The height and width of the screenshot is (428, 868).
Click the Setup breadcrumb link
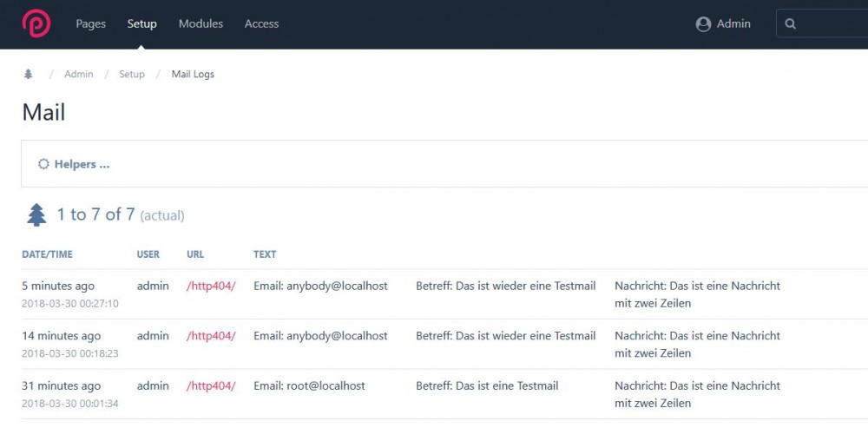[132, 75]
